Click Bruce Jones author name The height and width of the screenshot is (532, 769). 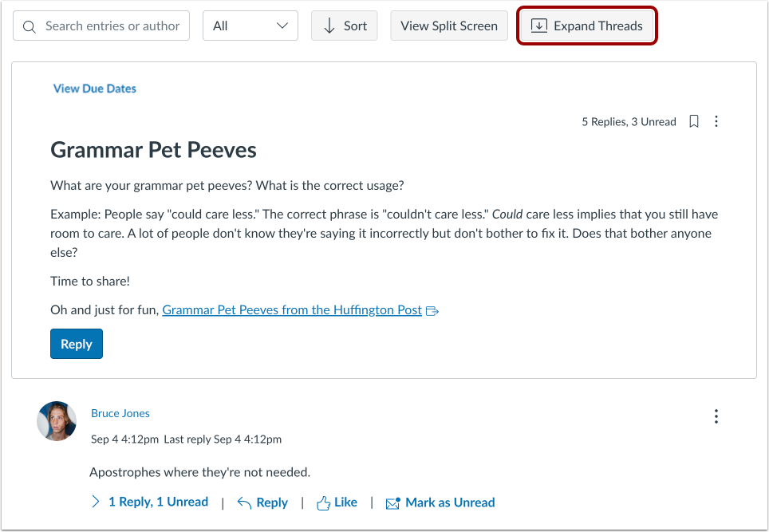pyautogui.click(x=120, y=413)
